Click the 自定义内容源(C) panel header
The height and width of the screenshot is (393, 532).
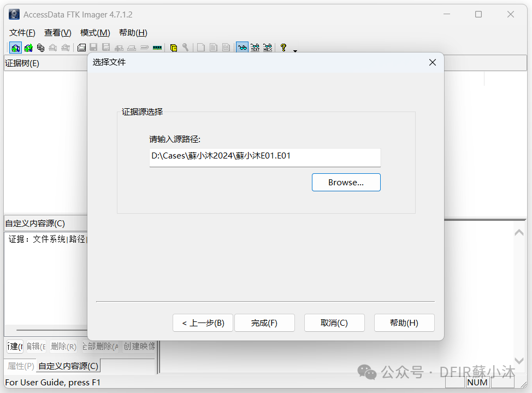coord(45,224)
